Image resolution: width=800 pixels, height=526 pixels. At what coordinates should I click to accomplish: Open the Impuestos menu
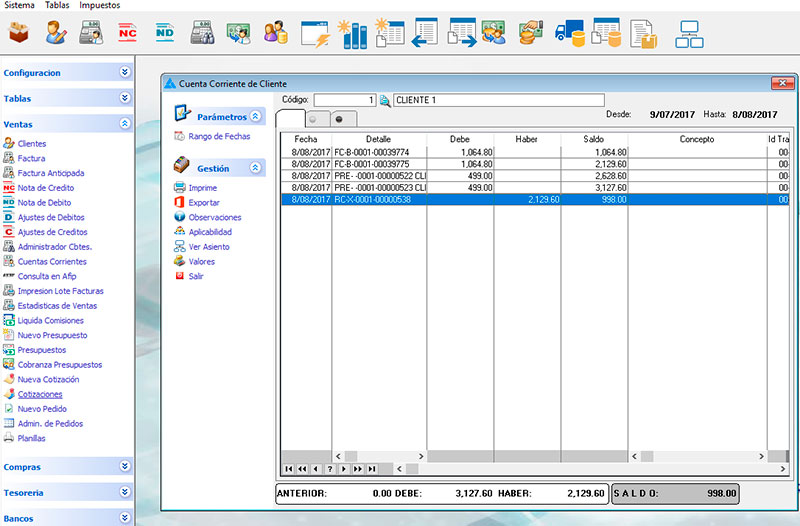click(x=100, y=6)
